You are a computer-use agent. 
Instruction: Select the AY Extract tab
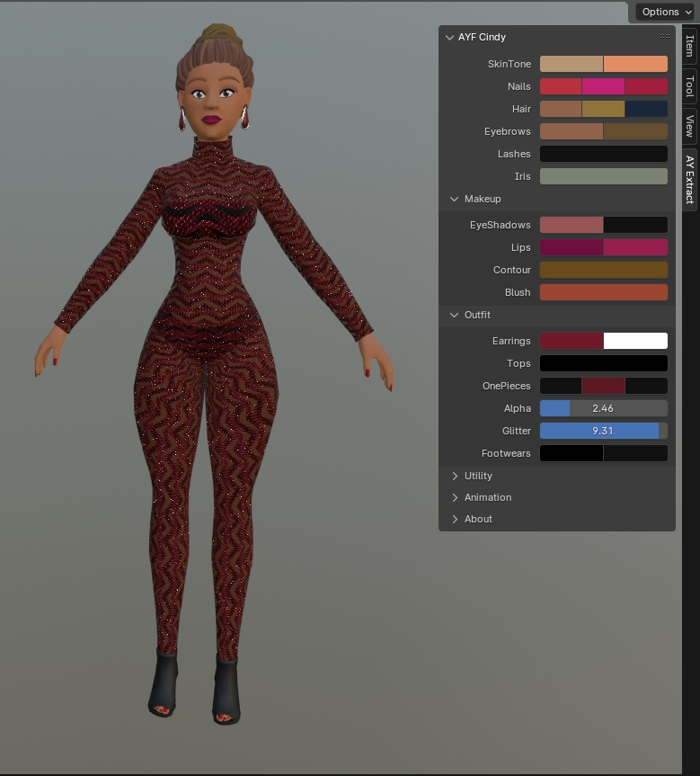pos(689,179)
